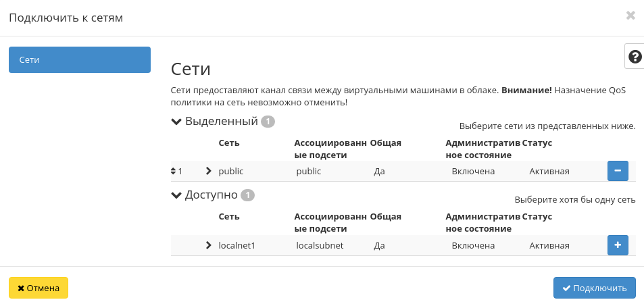The width and height of the screenshot is (644, 306).
Task: Add localnet1 network with plus button
Action: [618, 245]
